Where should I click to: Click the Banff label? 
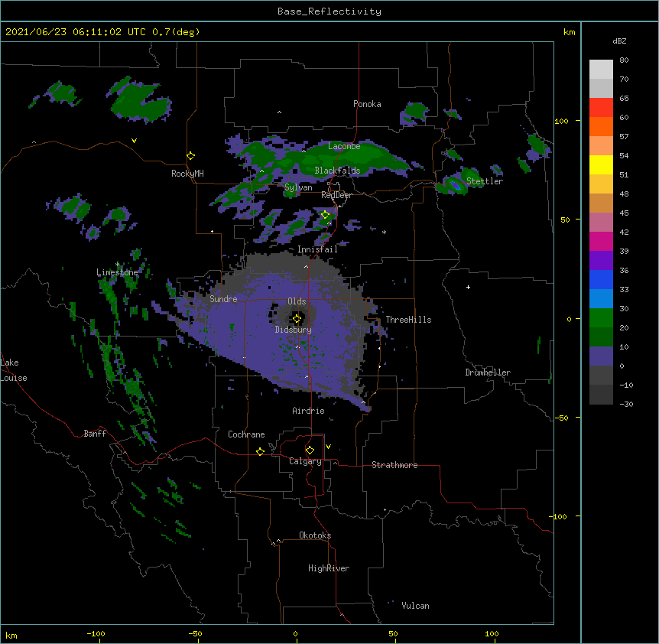click(95, 434)
